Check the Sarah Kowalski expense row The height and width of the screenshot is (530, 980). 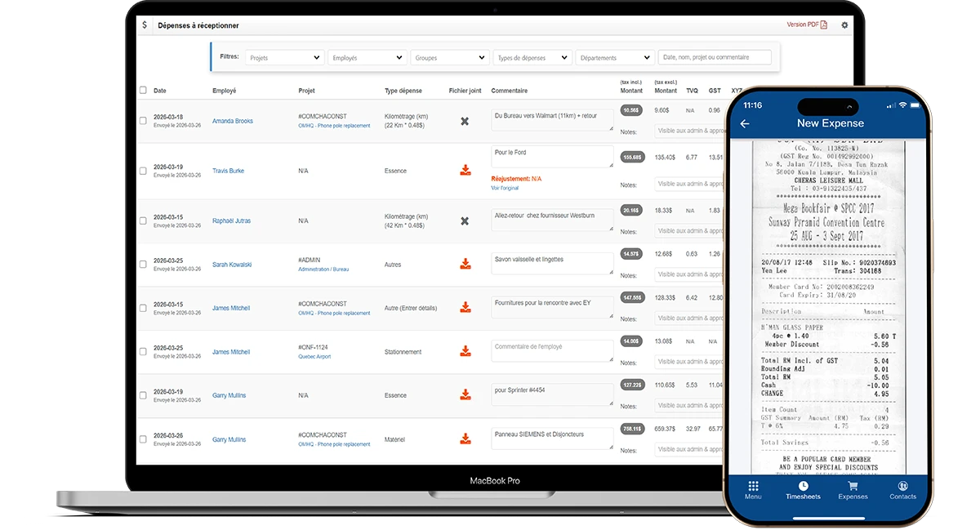point(143,265)
